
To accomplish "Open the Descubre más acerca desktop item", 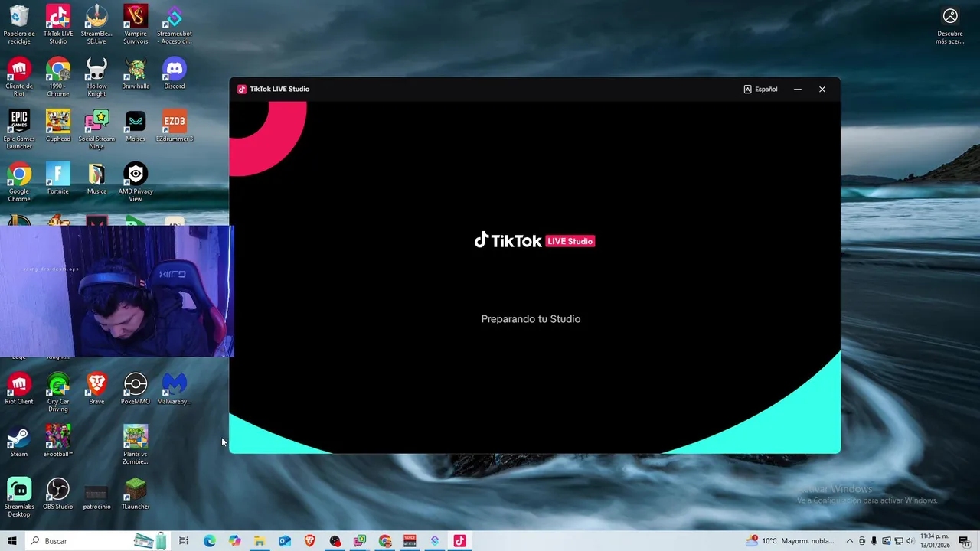I will pos(950,25).
